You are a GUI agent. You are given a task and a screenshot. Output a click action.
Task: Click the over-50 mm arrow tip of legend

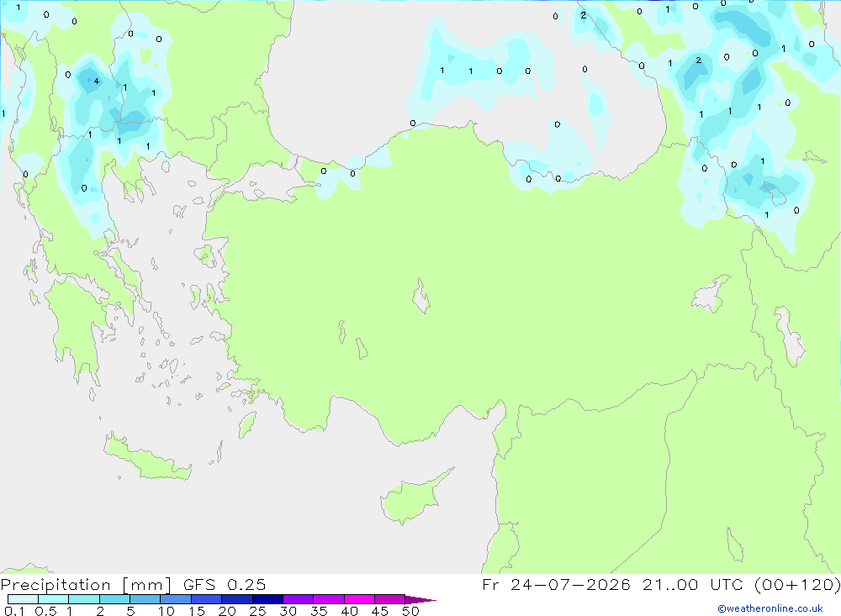coord(420,600)
